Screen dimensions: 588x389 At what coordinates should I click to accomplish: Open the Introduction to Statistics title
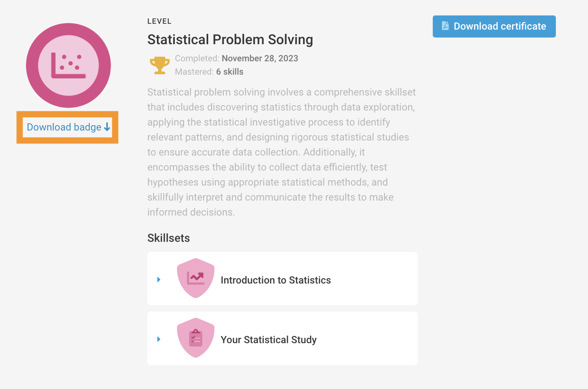pyautogui.click(x=275, y=280)
